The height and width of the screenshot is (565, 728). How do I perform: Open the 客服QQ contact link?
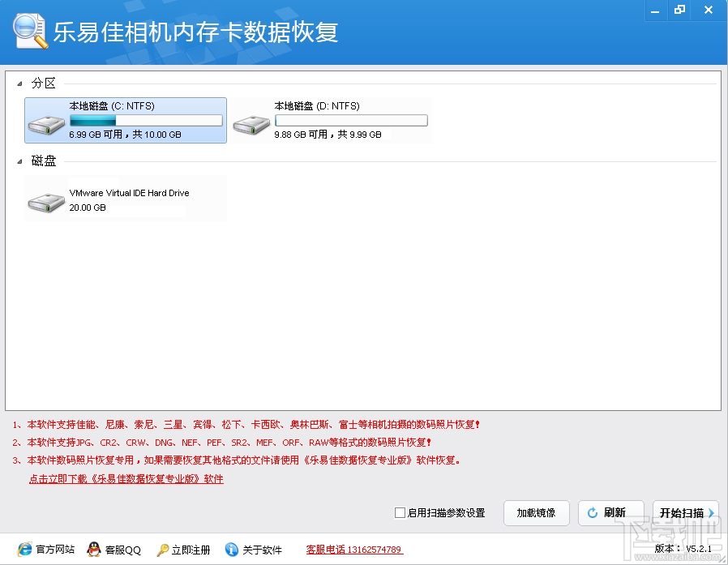point(123,550)
